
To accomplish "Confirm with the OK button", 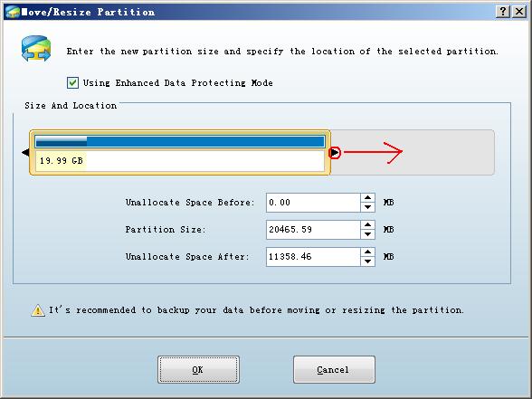I will tap(198, 369).
